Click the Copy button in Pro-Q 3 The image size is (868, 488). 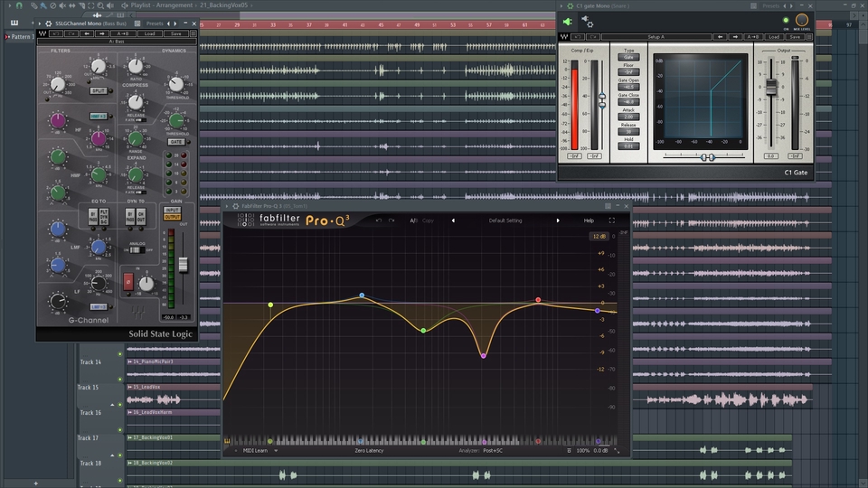click(428, 221)
